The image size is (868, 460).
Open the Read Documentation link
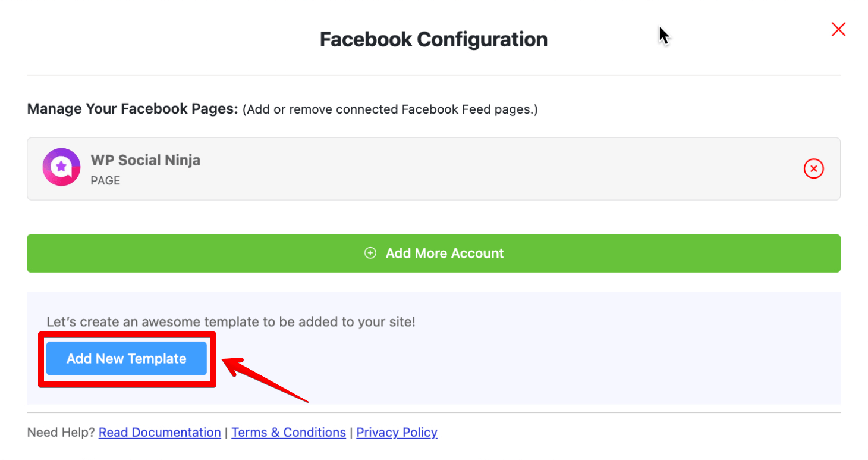coord(159,433)
